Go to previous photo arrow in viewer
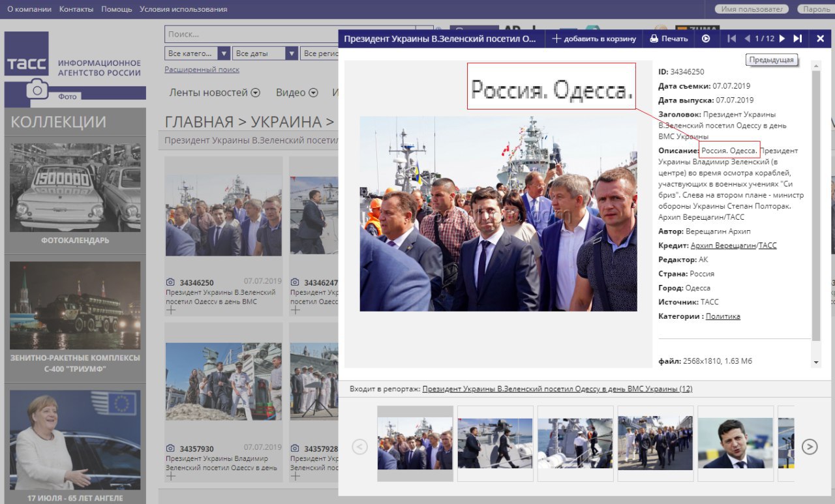The width and height of the screenshot is (835, 504). [x=748, y=38]
